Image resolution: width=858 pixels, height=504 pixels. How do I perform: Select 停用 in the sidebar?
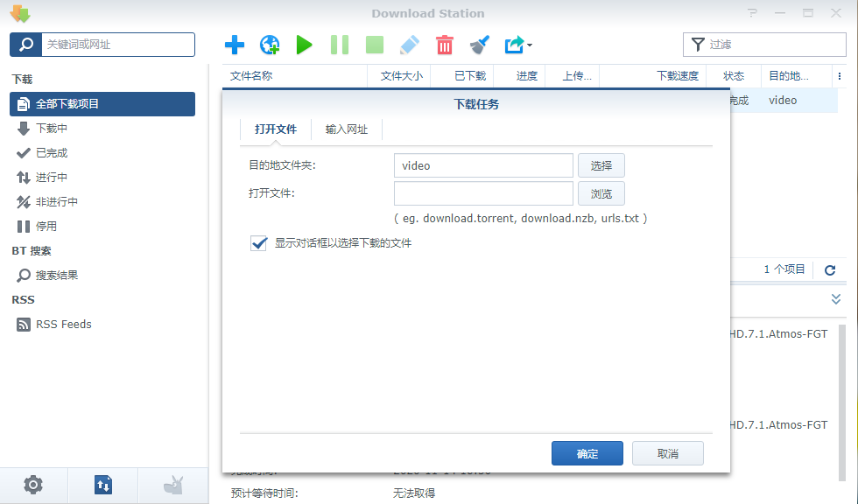pyautogui.click(x=102, y=227)
